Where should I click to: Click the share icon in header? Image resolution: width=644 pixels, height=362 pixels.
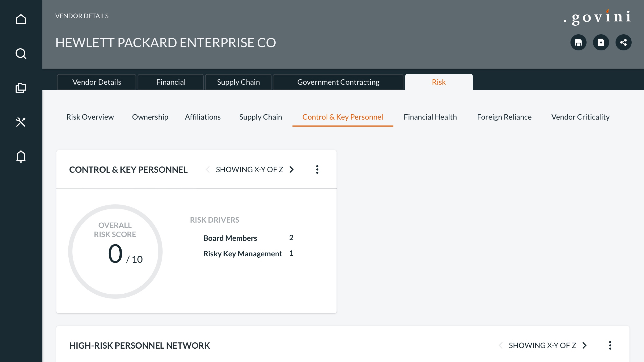click(623, 42)
